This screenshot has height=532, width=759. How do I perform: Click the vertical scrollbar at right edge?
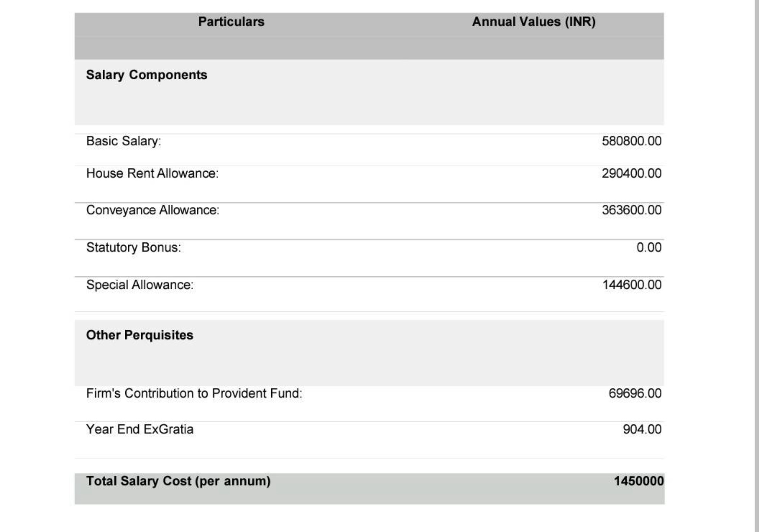(757, 266)
